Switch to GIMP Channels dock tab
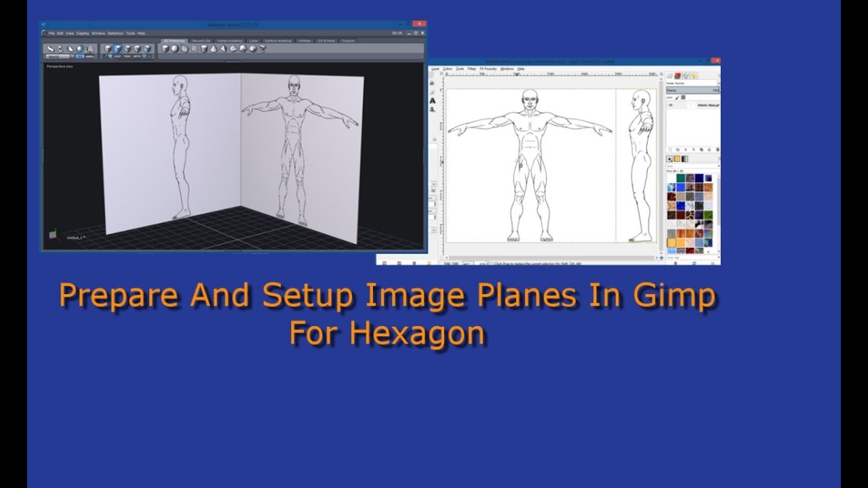Screen dimensions: 868x488 (x=677, y=76)
